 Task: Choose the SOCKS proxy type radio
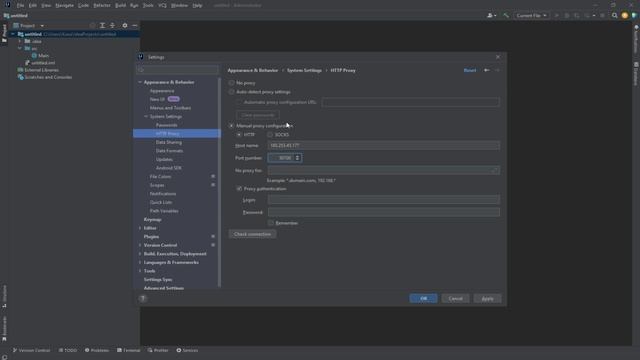(x=270, y=134)
